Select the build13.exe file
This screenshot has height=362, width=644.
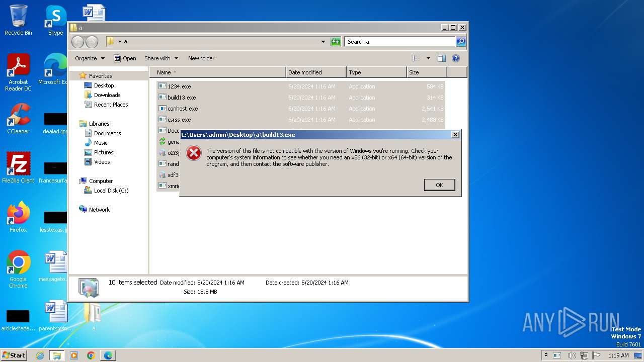(301, 98)
